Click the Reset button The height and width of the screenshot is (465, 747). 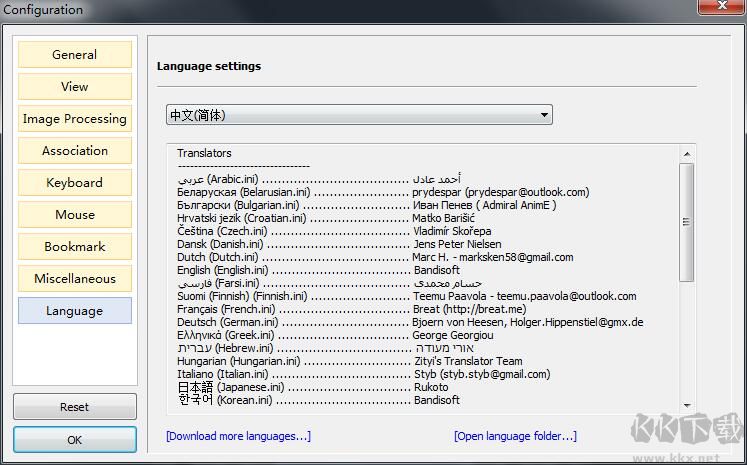point(75,407)
